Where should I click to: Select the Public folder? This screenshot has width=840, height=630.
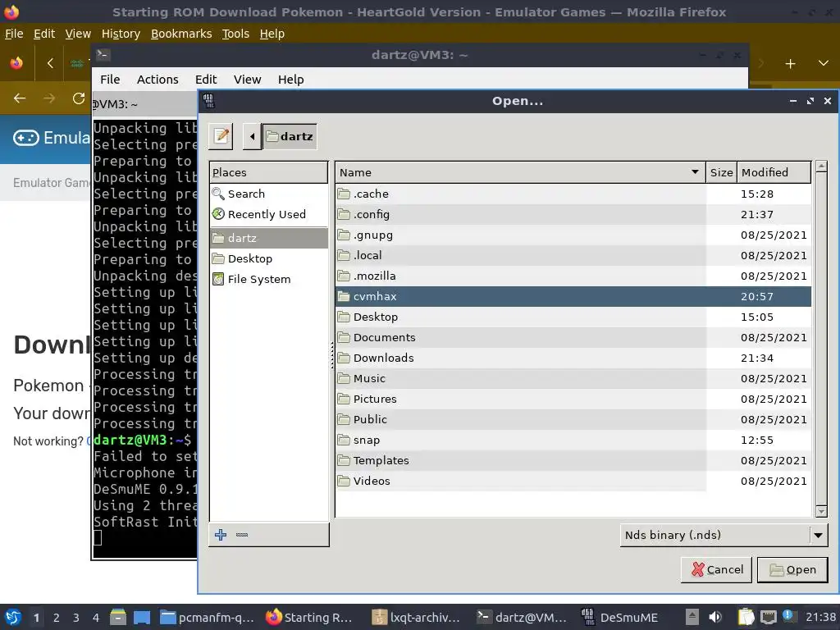(573, 419)
